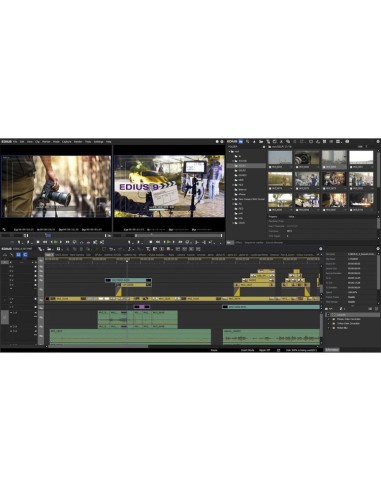
Task: Click the open-folder add clip icon in Bin toolbar
Action: (x=261, y=142)
